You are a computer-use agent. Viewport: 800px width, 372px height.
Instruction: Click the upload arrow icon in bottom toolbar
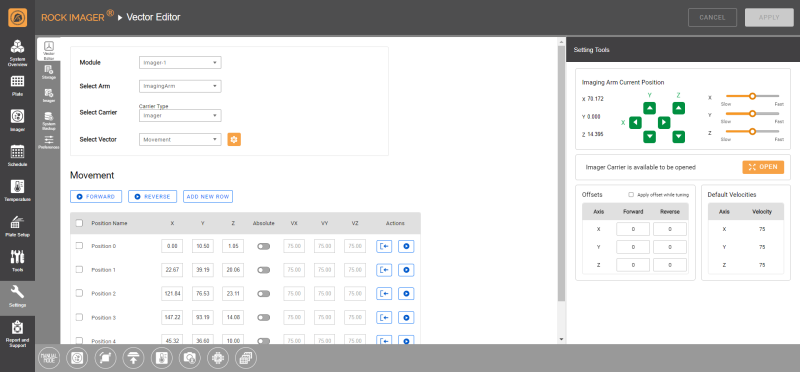click(x=134, y=358)
